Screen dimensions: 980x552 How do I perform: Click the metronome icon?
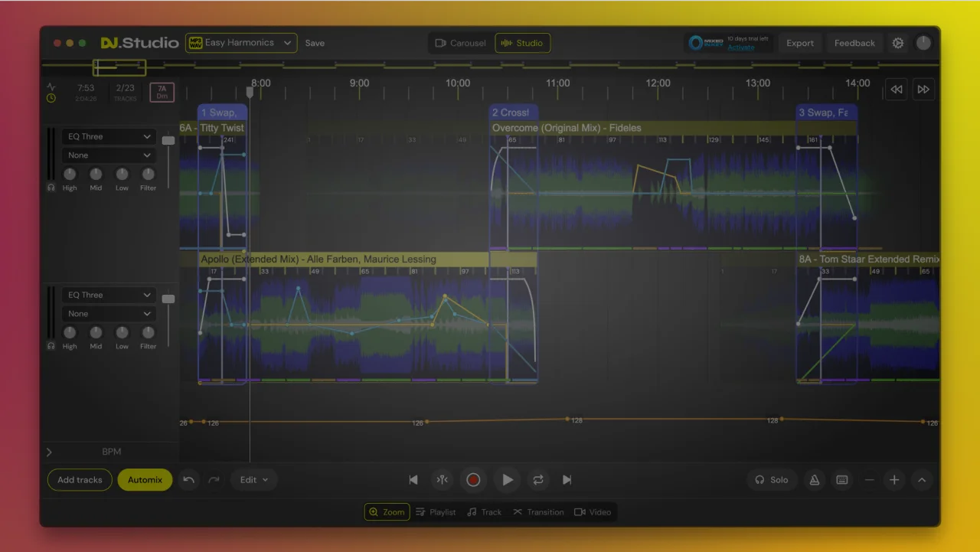coord(815,480)
